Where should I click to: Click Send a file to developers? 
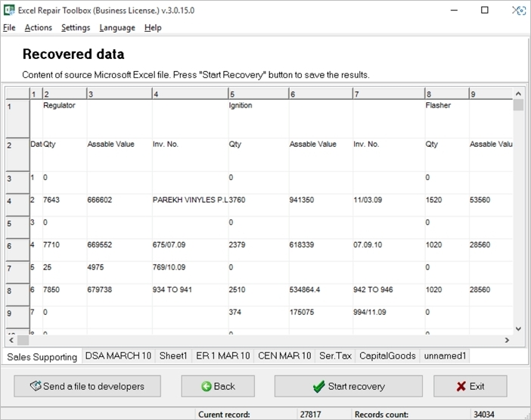[x=87, y=386]
